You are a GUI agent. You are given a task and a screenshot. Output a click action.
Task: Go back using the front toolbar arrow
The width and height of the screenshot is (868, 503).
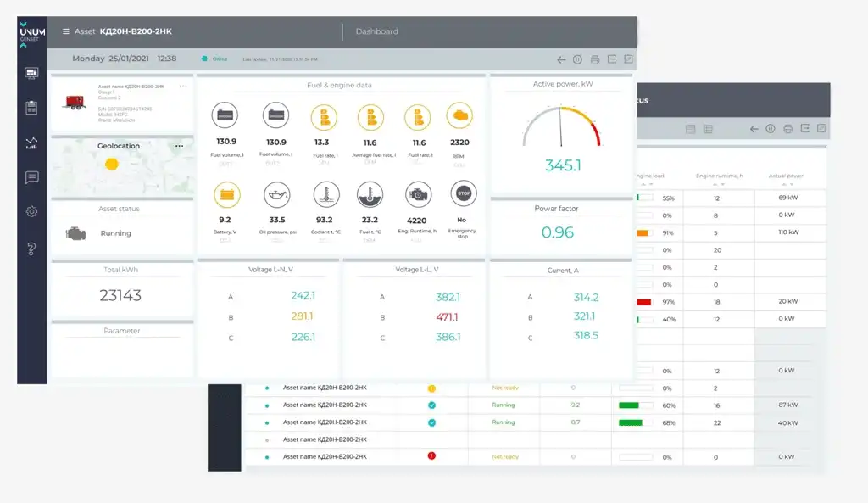coord(560,59)
